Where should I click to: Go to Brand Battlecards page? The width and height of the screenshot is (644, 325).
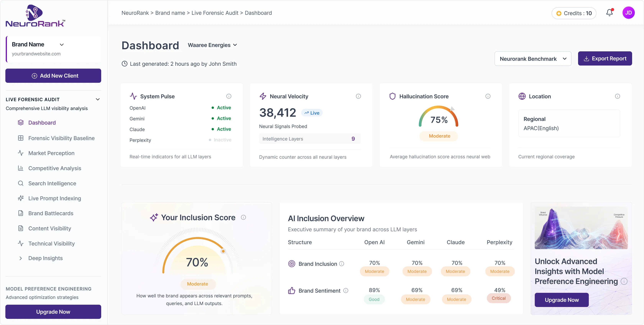pos(50,213)
